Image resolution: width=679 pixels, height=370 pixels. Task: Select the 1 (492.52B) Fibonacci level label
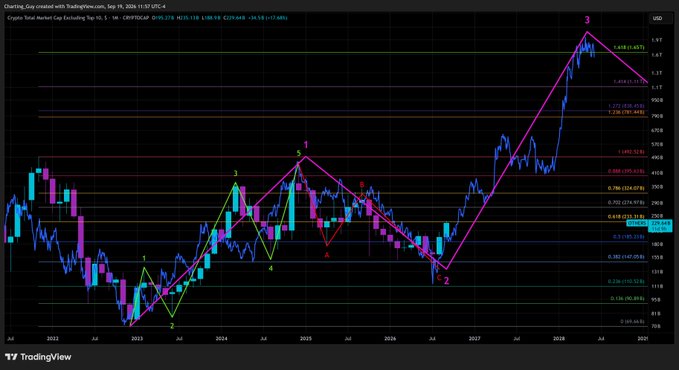(631, 152)
